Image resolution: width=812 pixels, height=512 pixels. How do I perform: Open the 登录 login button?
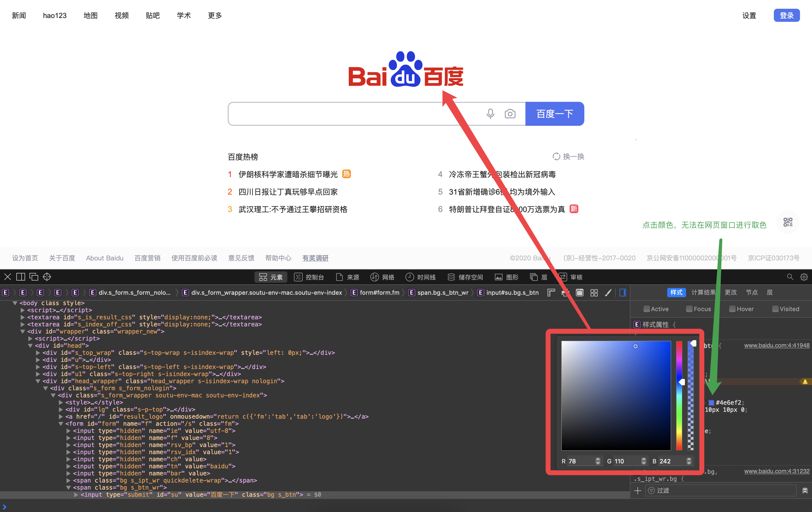click(x=786, y=16)
